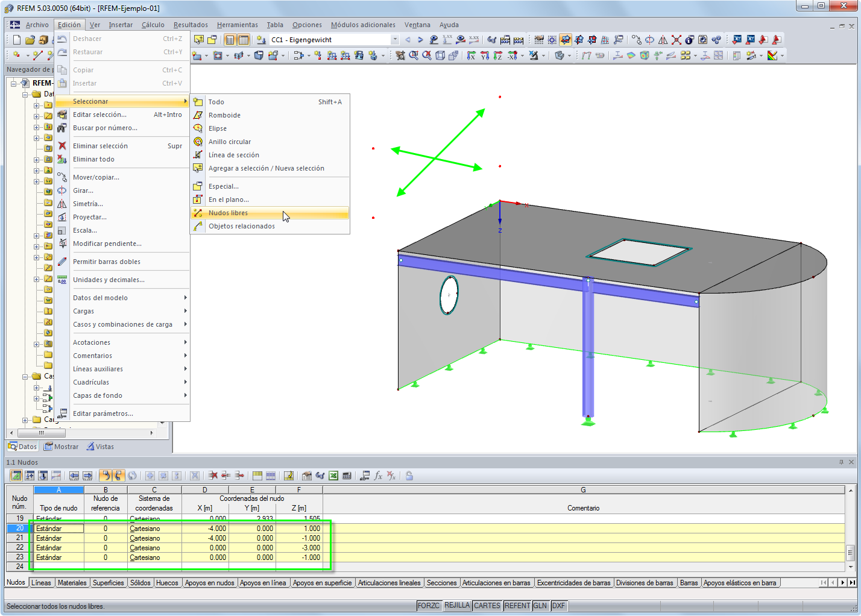
Task: Click the fx formula icon in table toolbar
Action: (378, 476)
